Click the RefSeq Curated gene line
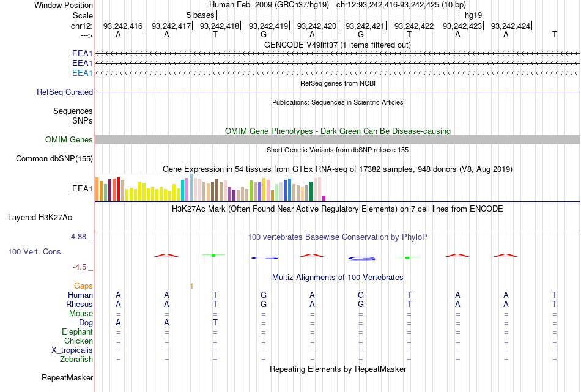 point(338,92)
